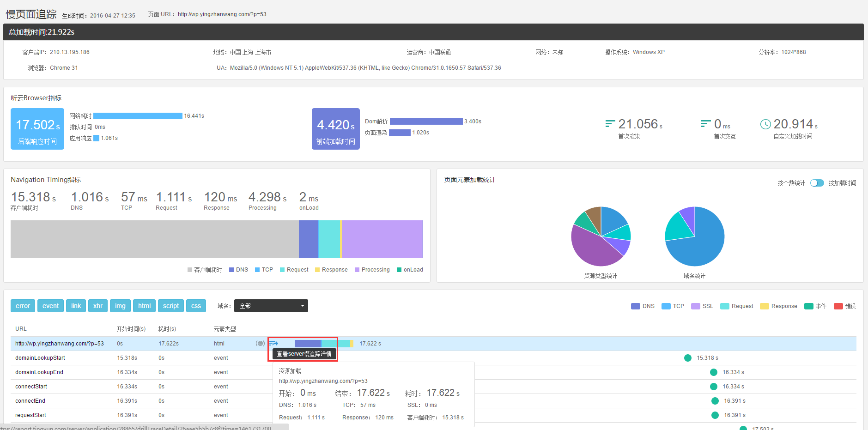
Task: Click the 域名统计 pie chart
Action: pos(694,236)
